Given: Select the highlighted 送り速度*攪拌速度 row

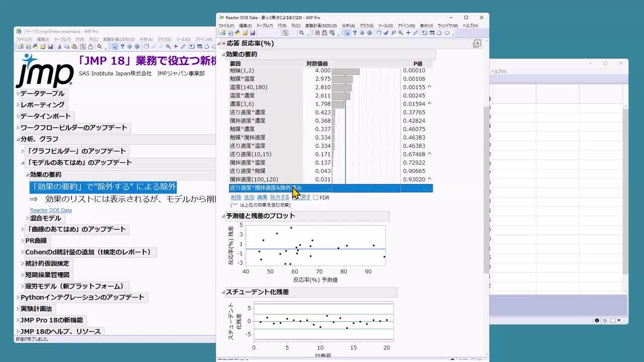Looking at the screenshot, I should (331, 188).
